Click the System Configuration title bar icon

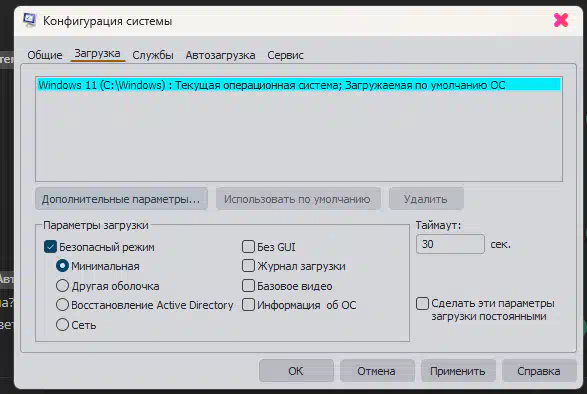tap(29, 20)
